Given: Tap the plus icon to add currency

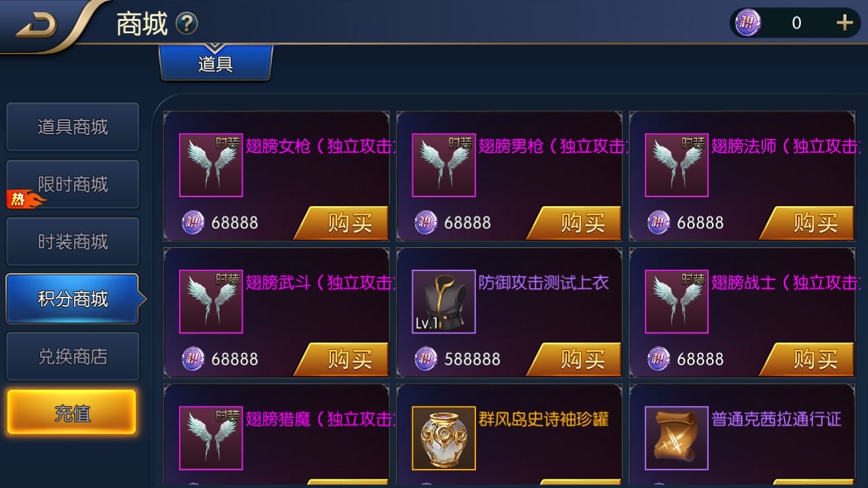Looking at the screenshot, I should 844,23.
